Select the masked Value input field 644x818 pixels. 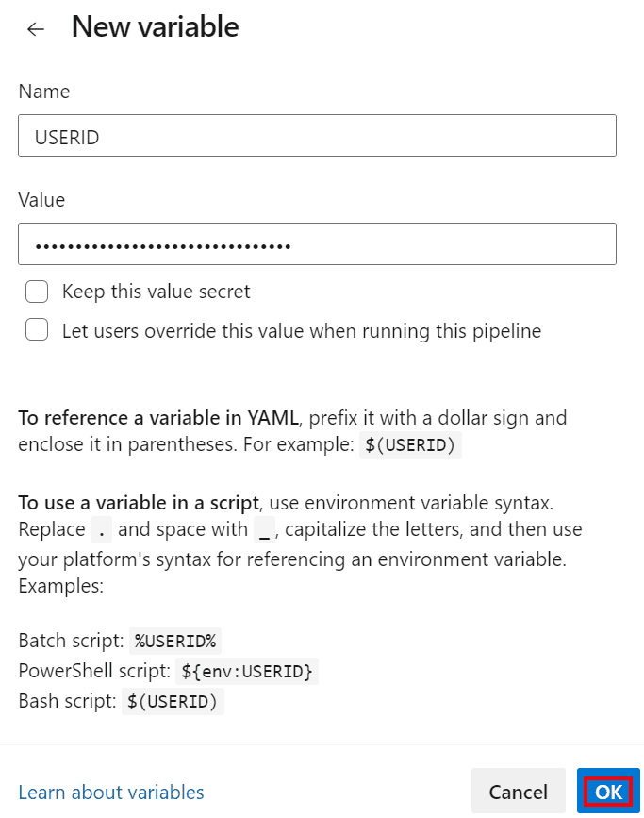[316, 243]
